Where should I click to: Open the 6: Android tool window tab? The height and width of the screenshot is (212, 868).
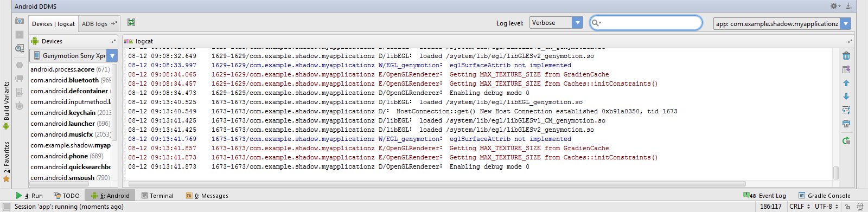(x=110, y=196)
